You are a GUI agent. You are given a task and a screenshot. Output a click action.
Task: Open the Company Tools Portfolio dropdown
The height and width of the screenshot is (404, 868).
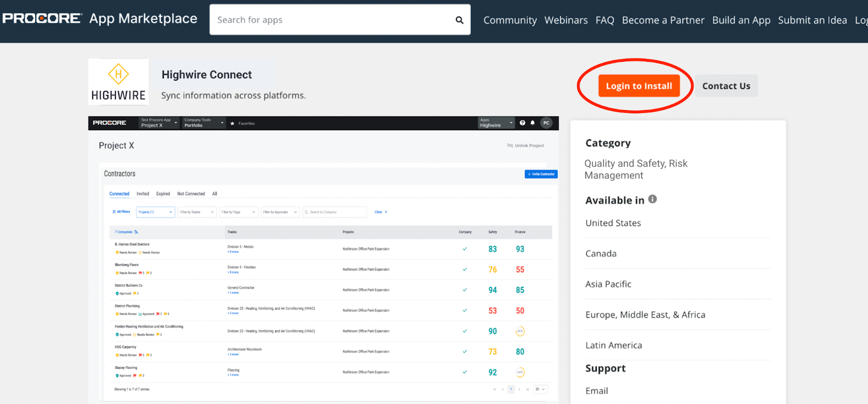point(204,123)
